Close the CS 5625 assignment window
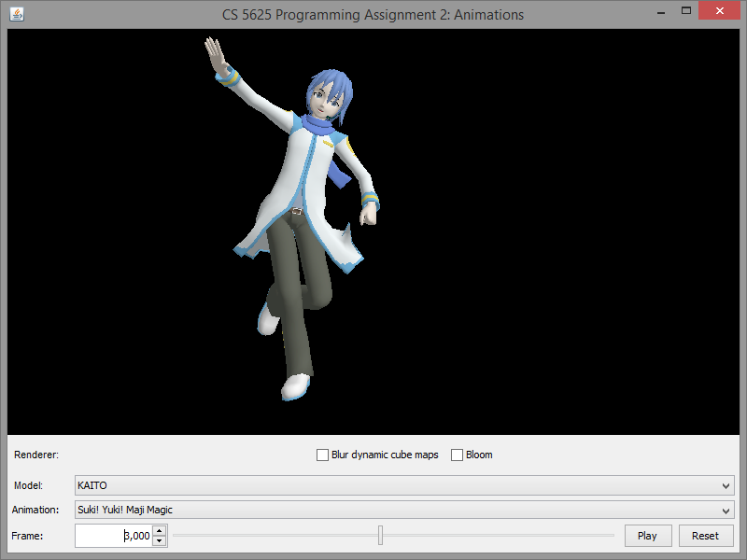 coord(724,12)
